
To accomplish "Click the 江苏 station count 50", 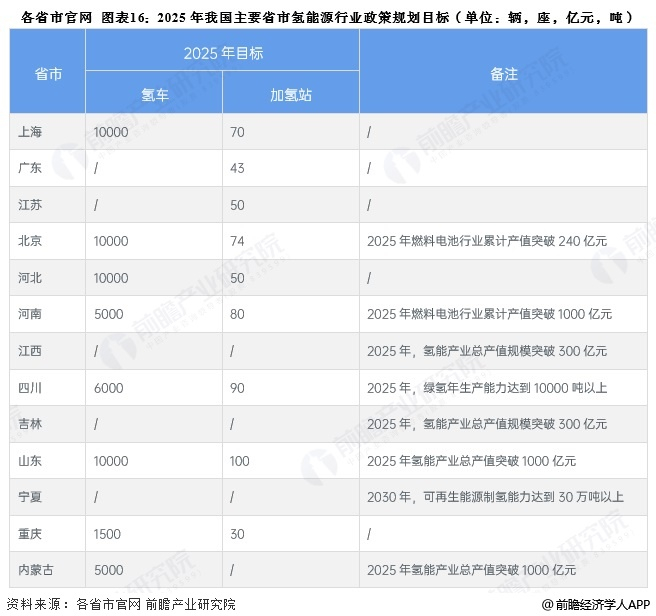I will pos(237,205).
